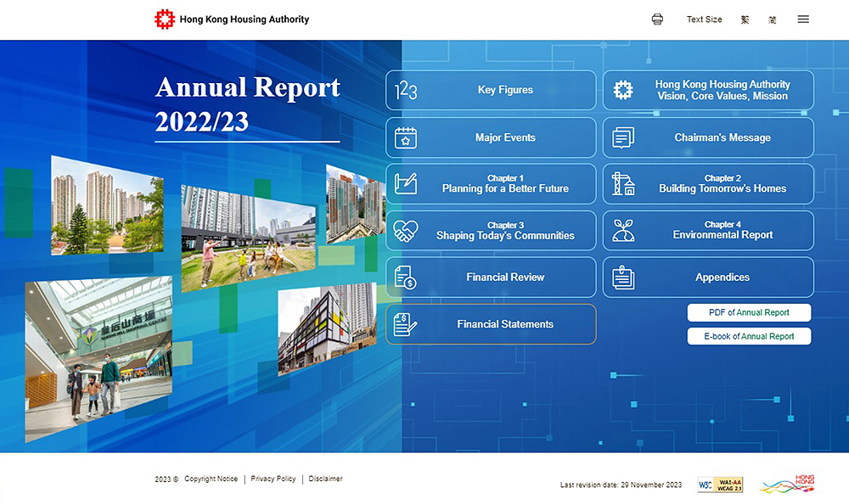
Task: Open the hamburger navigation menu
Action: [x=803, y=19]
